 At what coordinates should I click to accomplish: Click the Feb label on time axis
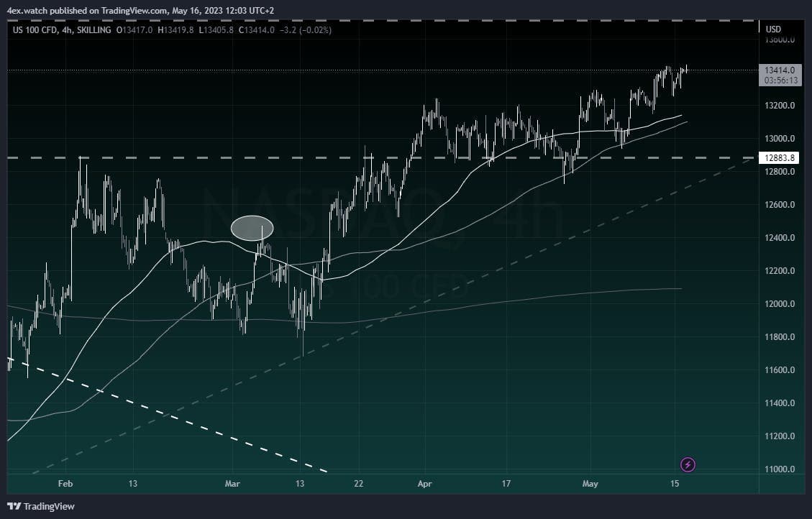click(65, 484)
